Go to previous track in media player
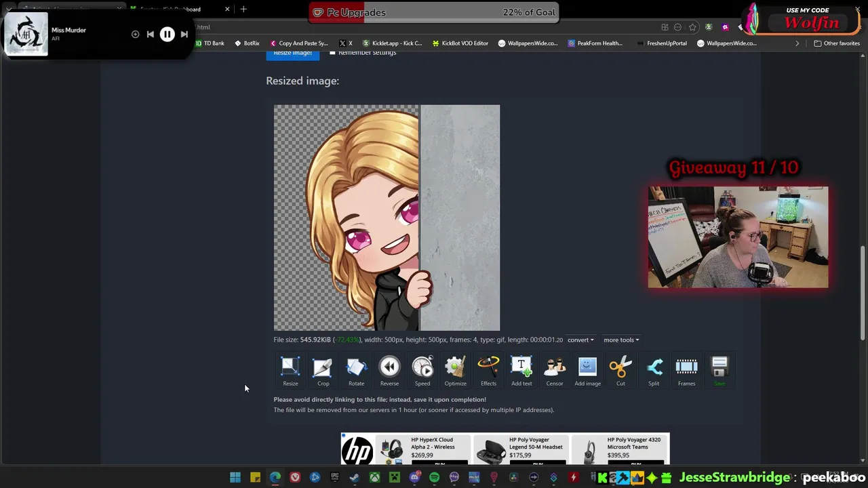 coord(150,34)
